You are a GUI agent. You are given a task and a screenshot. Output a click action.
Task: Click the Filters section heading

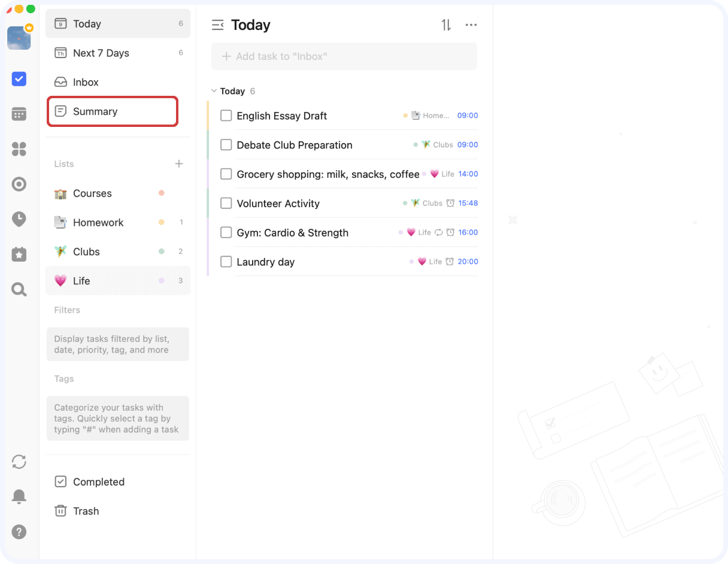[67, 310]
